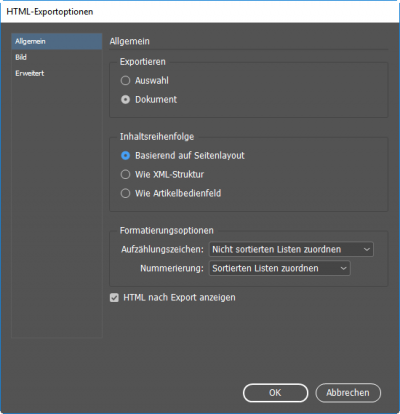Click the Dokument label text
Image resolution: width=400 pixels, height=414 pixels.
(x=156, y=99)
